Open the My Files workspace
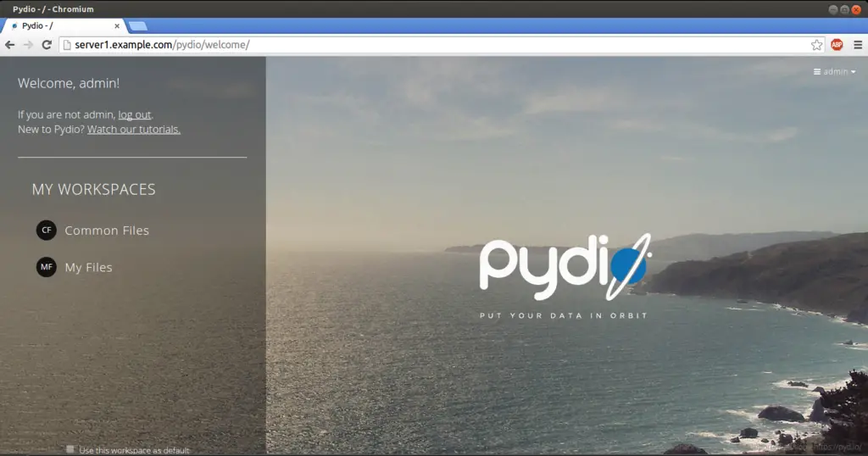Image resolution: width=868 pixels, height=456 pixels. 88,267
